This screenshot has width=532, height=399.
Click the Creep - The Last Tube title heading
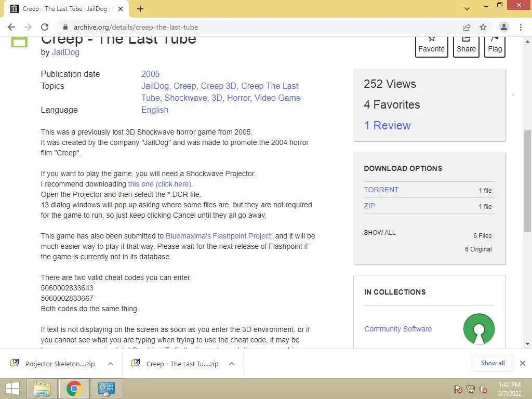118,40
